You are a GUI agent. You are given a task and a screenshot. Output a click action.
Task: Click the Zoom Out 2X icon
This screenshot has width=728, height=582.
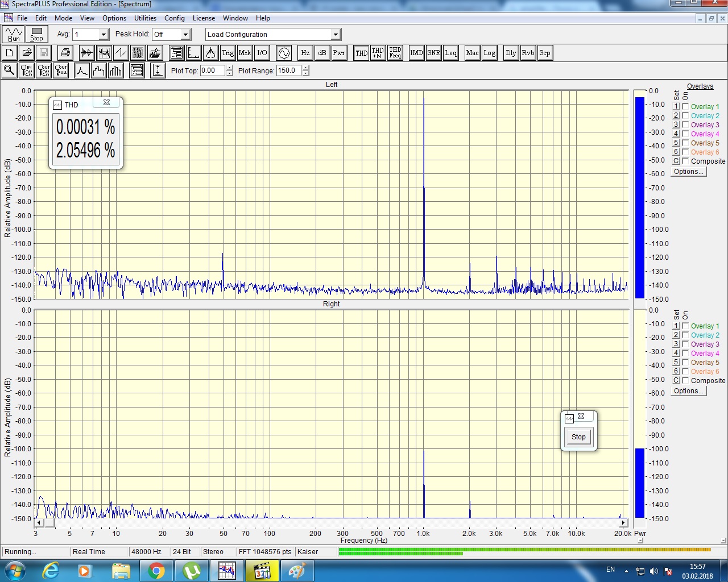point(43,70)
